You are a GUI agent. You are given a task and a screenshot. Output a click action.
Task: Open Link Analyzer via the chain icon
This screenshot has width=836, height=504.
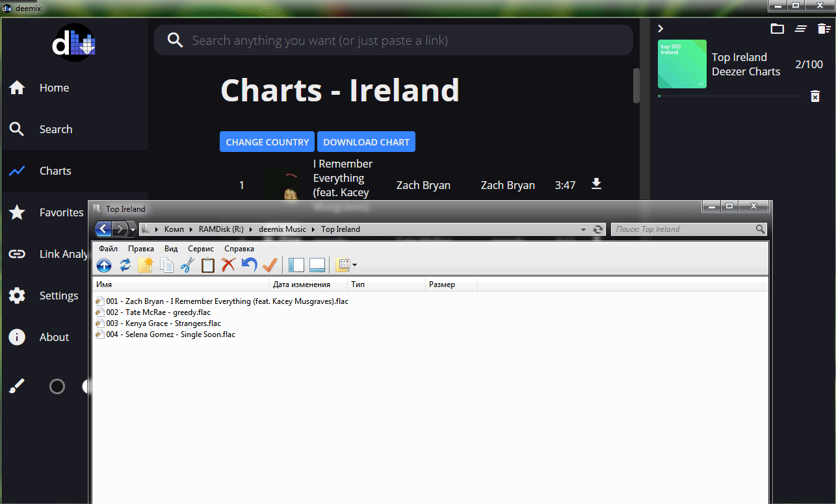[17, 254]
